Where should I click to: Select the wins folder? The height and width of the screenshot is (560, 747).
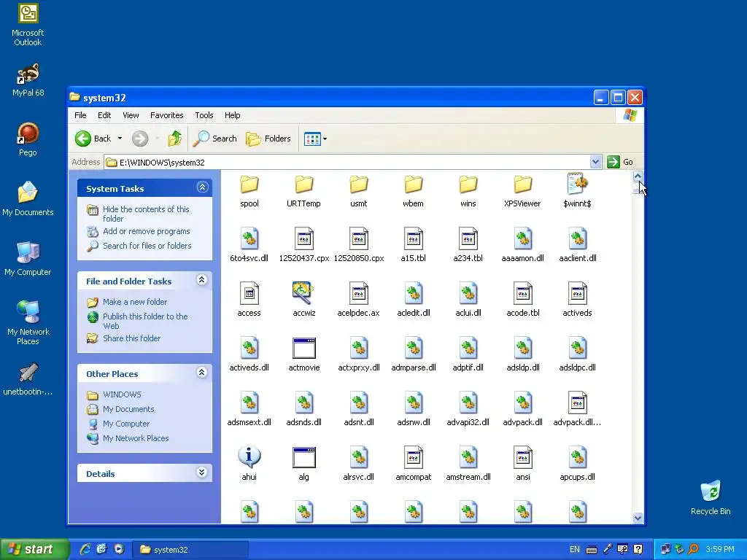(x=468, y=192)
